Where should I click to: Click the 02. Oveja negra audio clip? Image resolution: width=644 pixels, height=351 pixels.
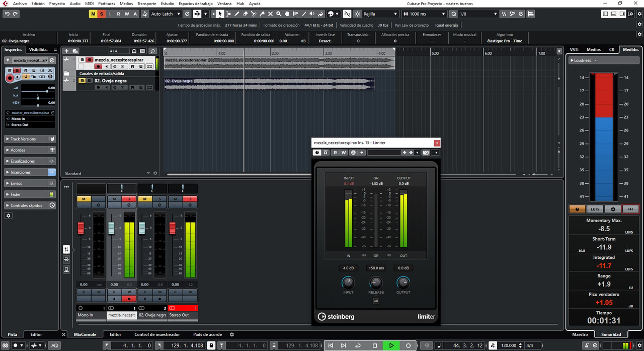click(x=270, y=84)
